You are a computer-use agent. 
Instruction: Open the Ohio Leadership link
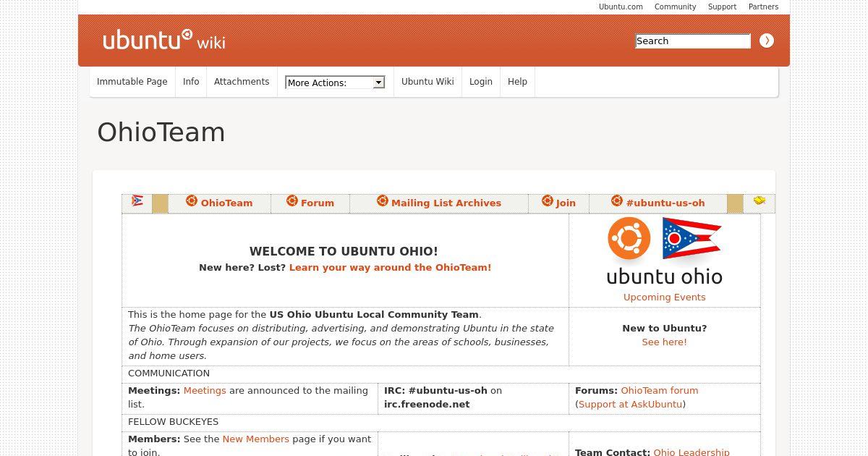(692, 452)
